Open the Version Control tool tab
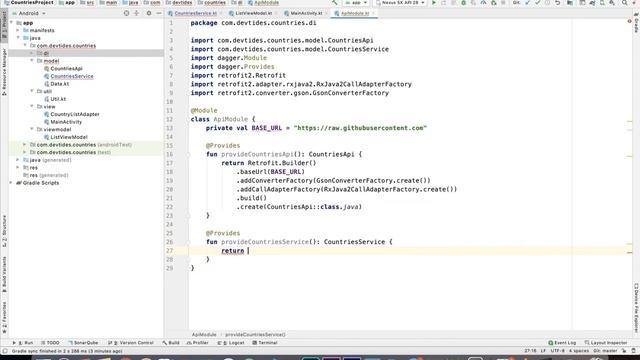Image resolution: width=640 pixels, height=360 pixels. tap(131, 342)
